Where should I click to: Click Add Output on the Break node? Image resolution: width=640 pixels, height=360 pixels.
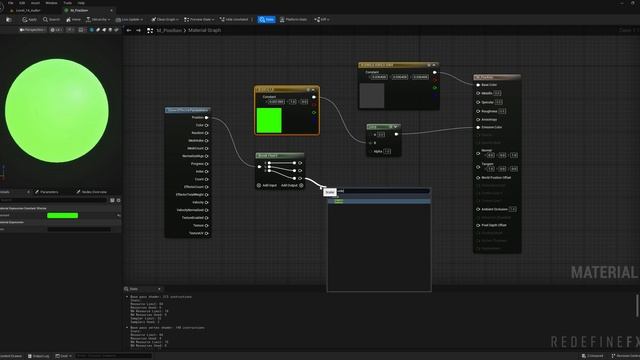(292, 185)
